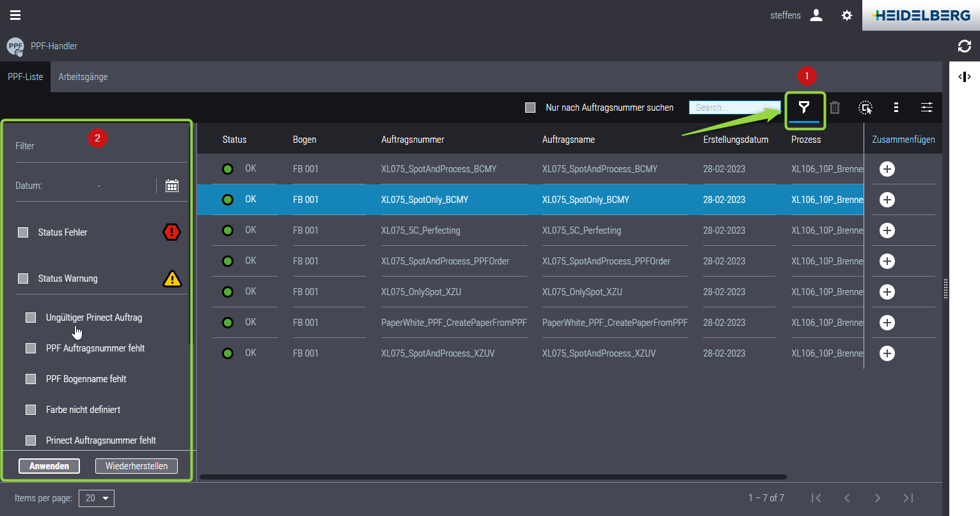Open column settings sliders icon
Image resolution: width=980 pixels, height=516 pixels.
[926, 108]
